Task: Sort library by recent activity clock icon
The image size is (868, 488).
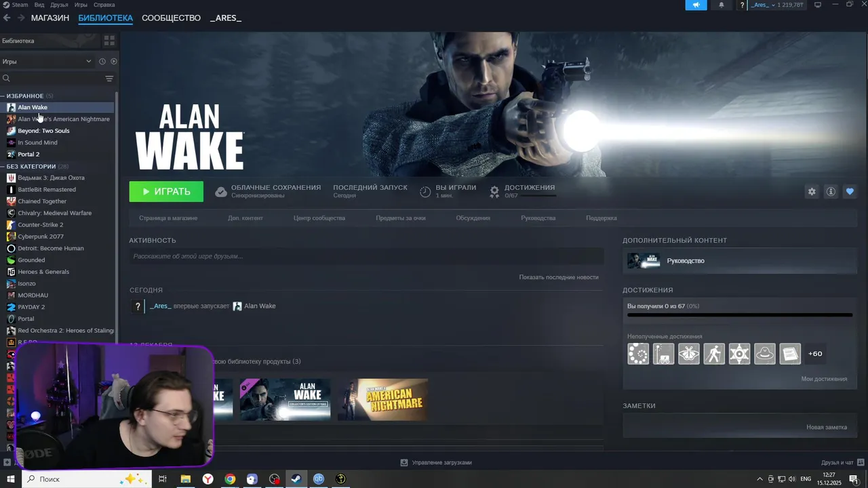Action: [x=102, y=61]
